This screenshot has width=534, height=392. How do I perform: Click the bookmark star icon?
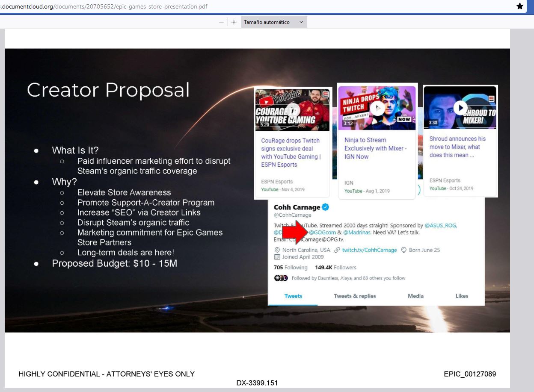click(520, 6)
